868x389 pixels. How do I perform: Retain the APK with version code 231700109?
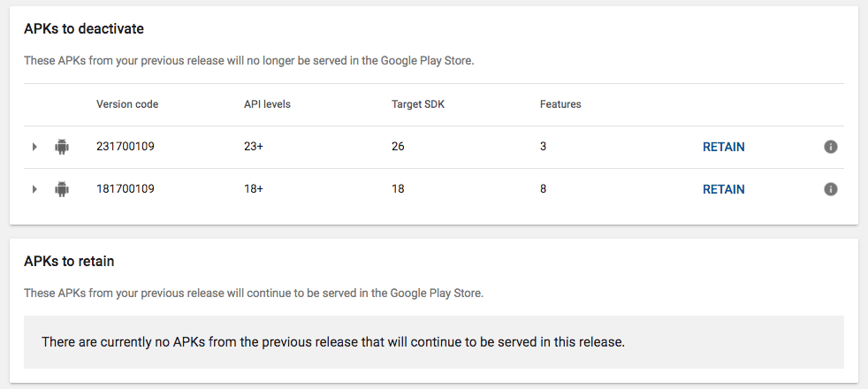(x=724, y=147)
